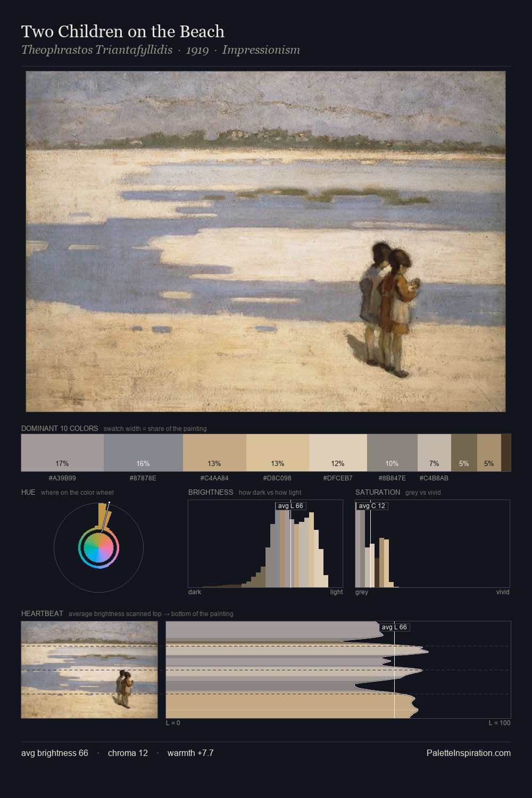
Task: Click the "dark" axis label
Action: click(x=195, y=592)
